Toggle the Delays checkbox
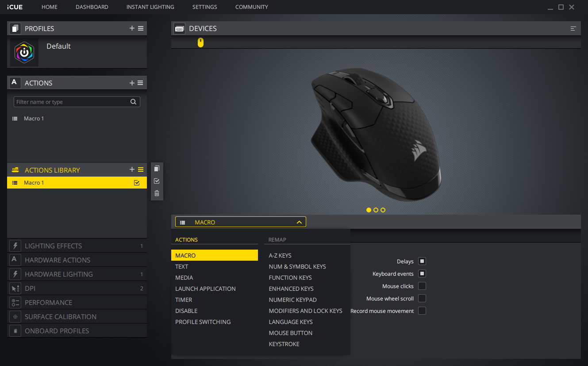 [422, 261]
